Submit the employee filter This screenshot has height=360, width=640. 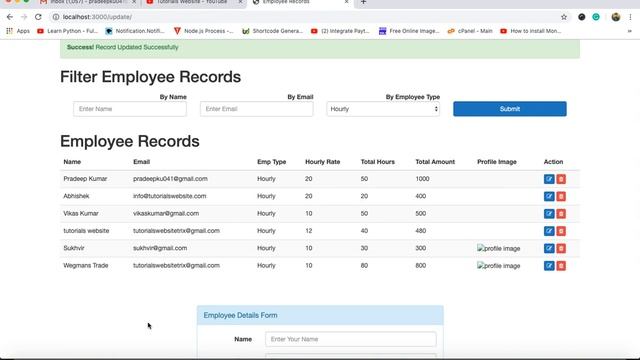coord(509,109)
